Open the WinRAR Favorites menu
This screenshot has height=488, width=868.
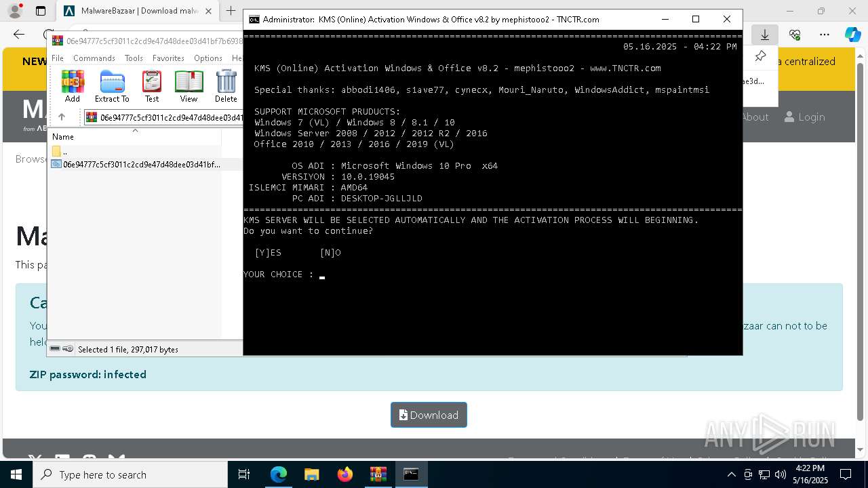(168, 58)
